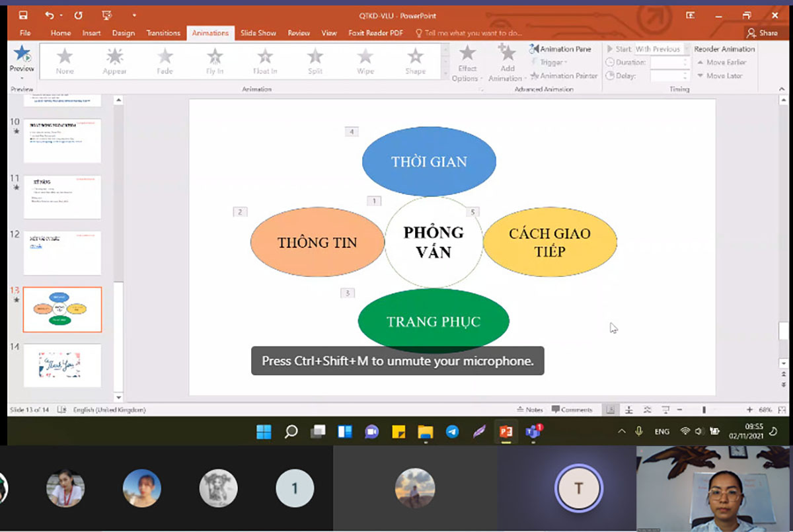Screen dimensions: 793x532
Task: Select the Shape animation effect
Action: click(x=416, y=61)
